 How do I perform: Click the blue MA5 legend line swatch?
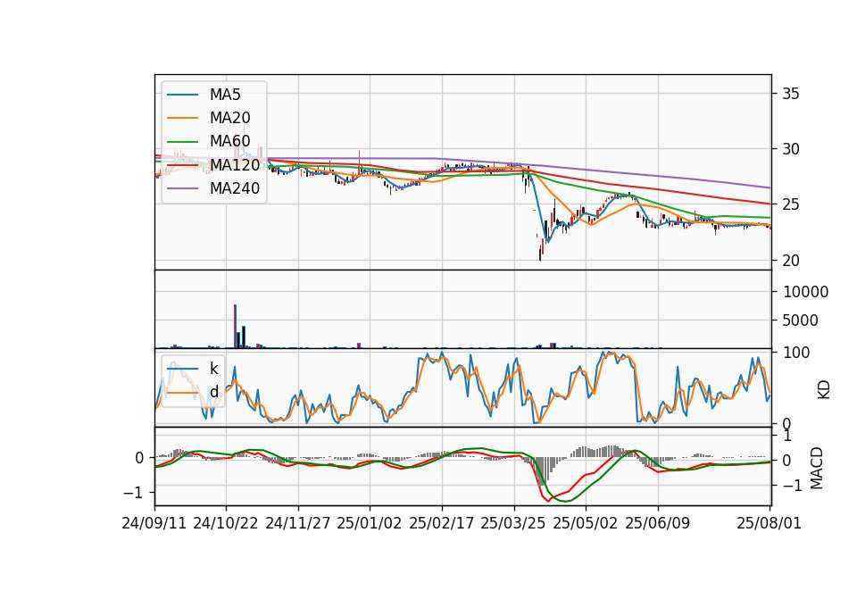(182, 95)
